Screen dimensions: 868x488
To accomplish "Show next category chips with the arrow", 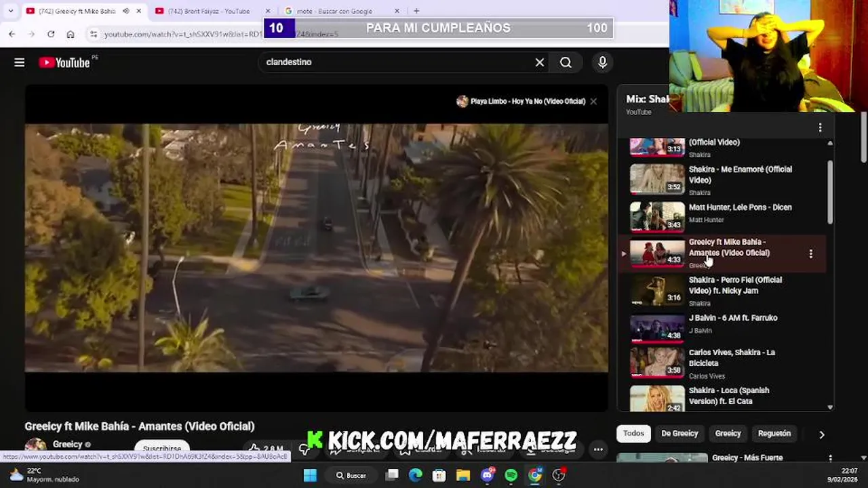I will (822, 434).
